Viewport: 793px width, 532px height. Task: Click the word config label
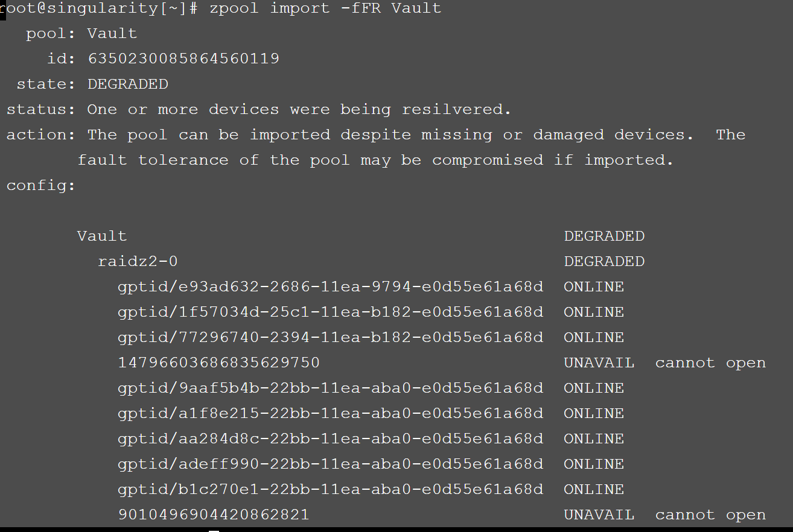(x=41, y=185)
